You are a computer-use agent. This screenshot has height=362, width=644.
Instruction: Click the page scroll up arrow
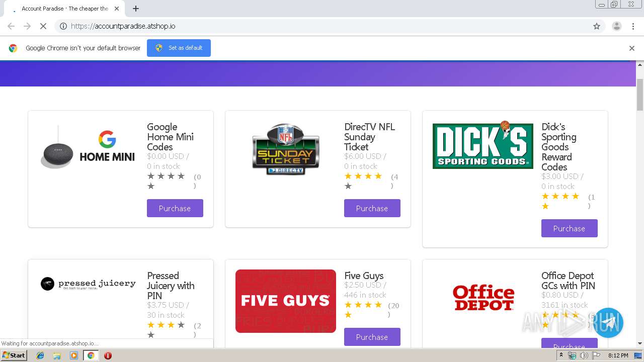coord(640,65)
